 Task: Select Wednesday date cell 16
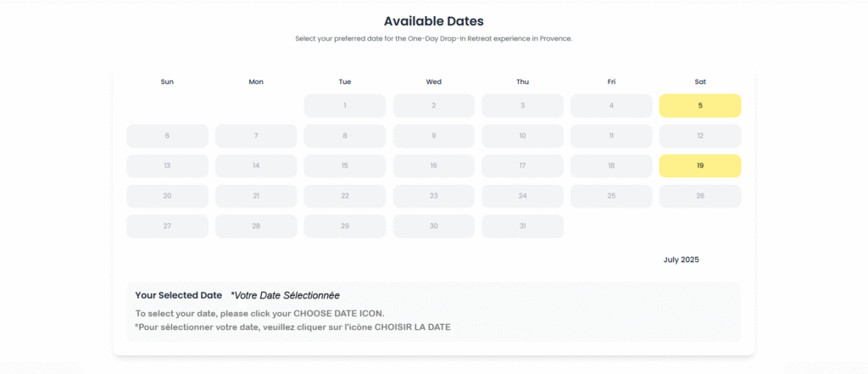[433, 165]
